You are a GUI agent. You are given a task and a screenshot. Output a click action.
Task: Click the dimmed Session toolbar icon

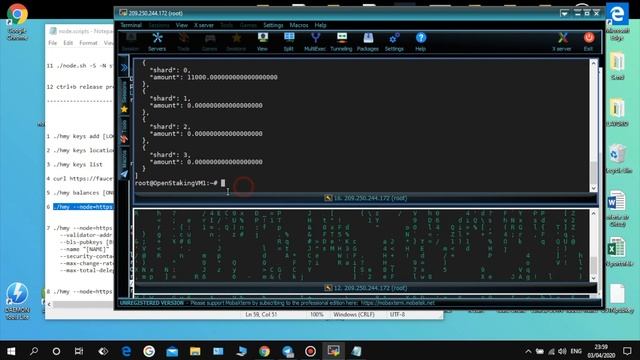[x=131, y=42]
